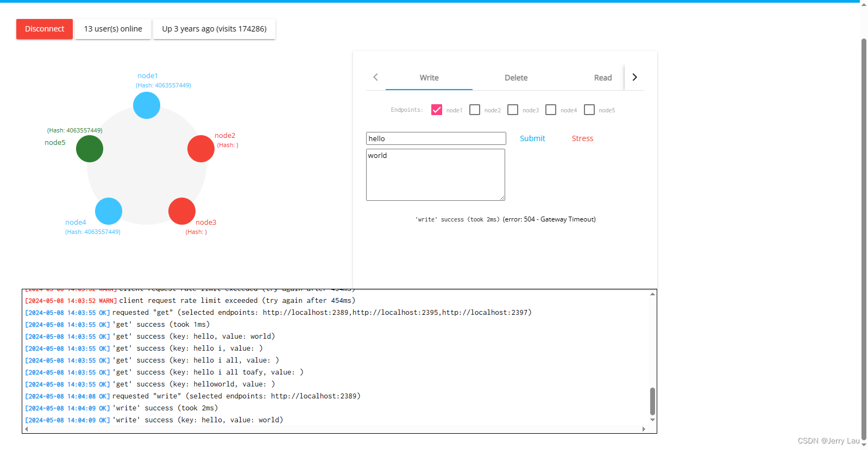Go to previous tab with left chevron
The image size is (868, 450).
pos(375,77)
